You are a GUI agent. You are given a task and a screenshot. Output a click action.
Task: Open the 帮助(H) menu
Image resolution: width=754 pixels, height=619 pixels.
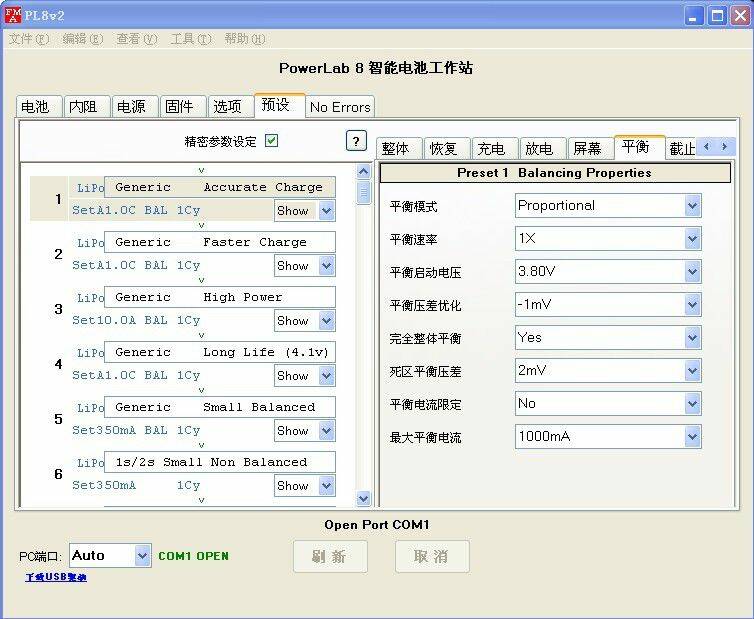coord(245,39)
